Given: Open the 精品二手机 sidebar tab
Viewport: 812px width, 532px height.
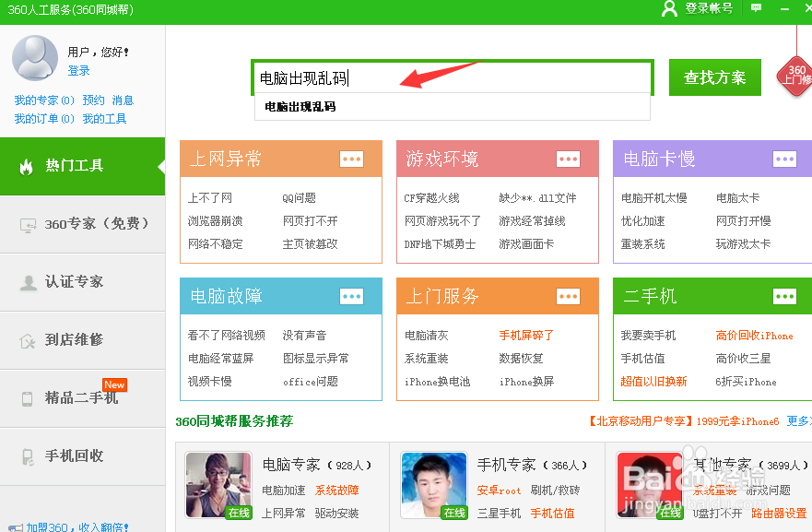Looking at the screenshot, I should (82, 398).
